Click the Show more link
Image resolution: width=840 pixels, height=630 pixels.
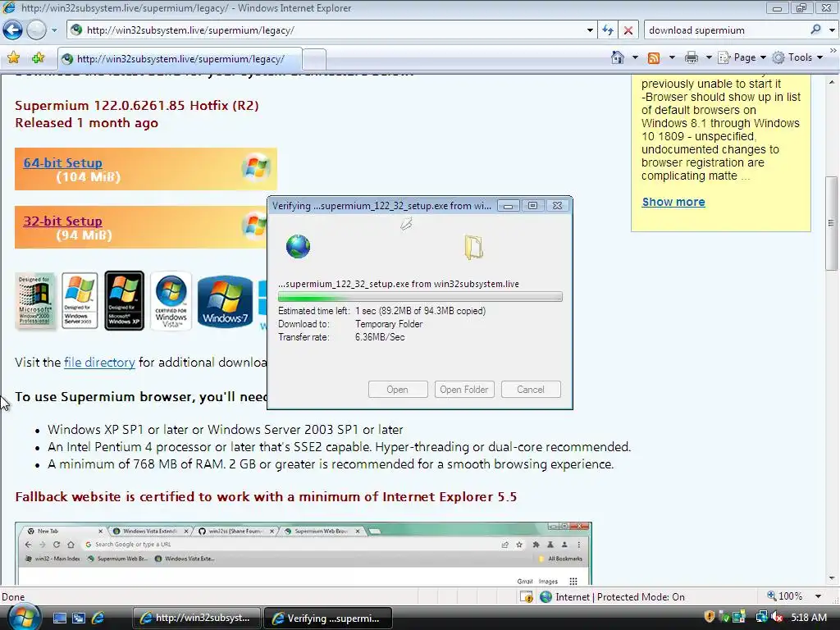673,202
